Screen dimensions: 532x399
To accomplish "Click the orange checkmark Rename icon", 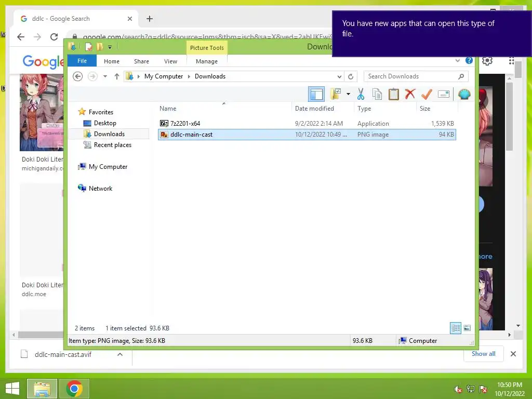I will [x=427, y=94].
